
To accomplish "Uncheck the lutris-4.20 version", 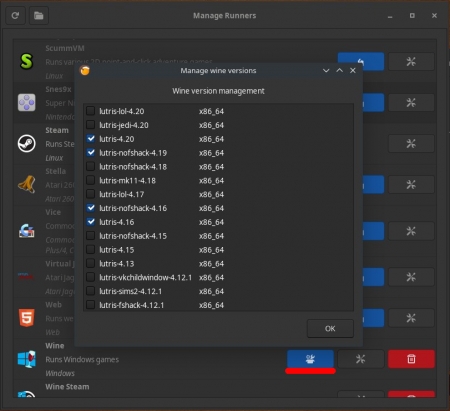I will [90, 139].
